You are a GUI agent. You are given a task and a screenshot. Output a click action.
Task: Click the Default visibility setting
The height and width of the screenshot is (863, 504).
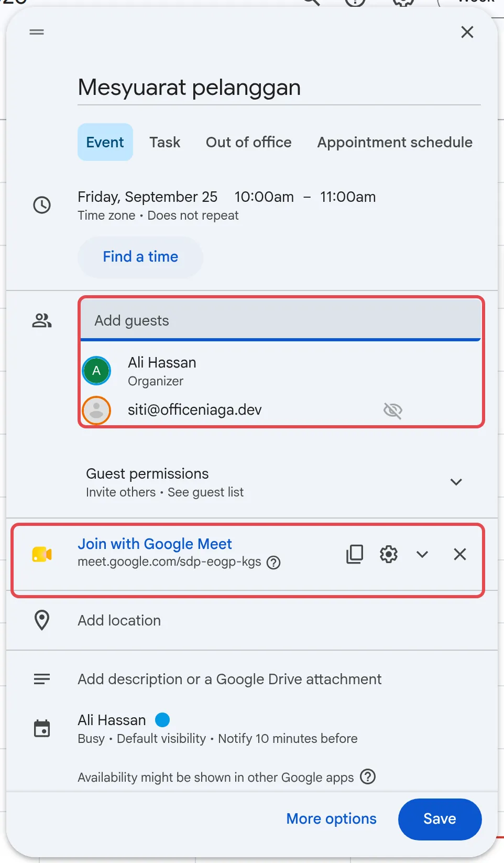[161, 739]
